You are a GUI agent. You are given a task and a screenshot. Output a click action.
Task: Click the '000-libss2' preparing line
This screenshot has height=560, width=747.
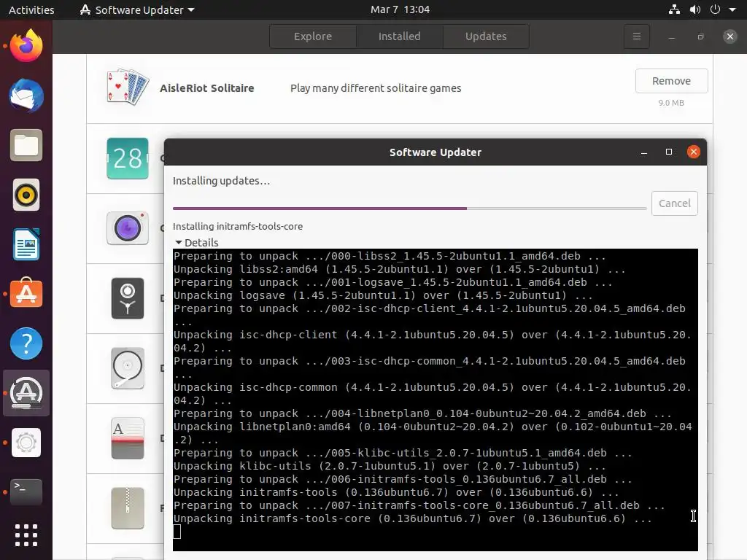point(390,256)
